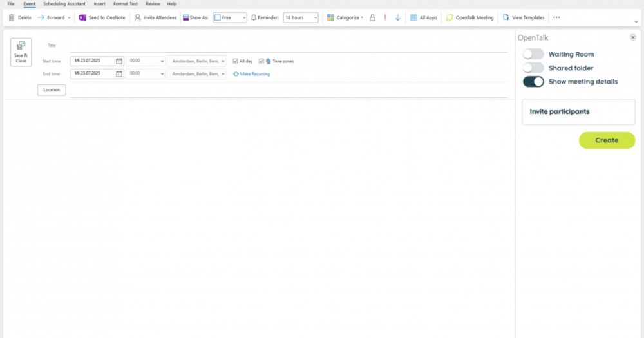Open End time calendar picker icon
This screenshot has height=338, width=644.
tap(119, 74)
